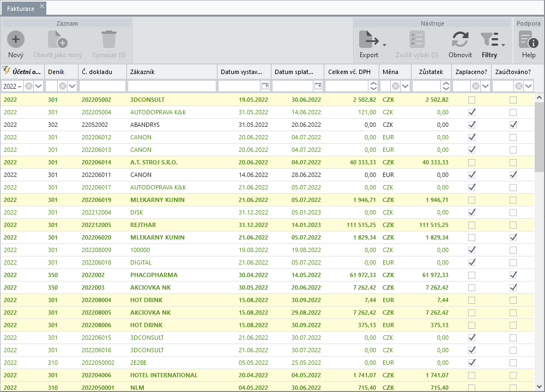Toggle Zaplaceno for DISK row
Screen dimensions: 545x392
click(x=471, y=212)
